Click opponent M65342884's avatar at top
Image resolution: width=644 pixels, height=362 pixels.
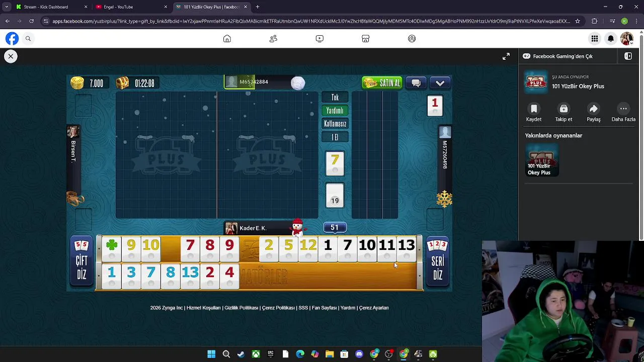(231, 82)
